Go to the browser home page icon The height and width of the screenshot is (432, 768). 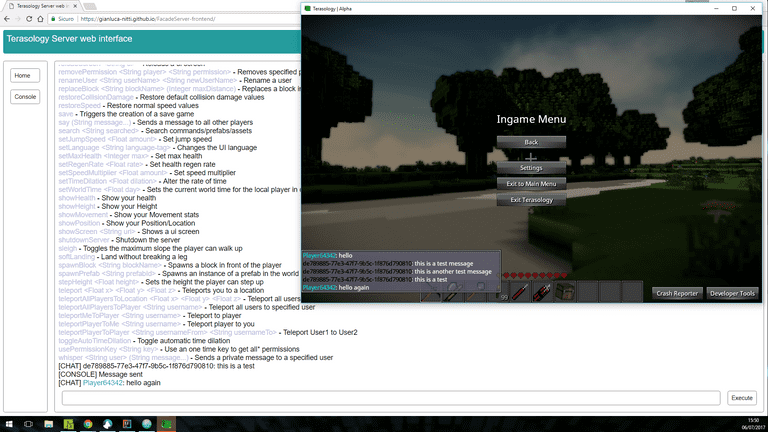[x=40, y=19]
